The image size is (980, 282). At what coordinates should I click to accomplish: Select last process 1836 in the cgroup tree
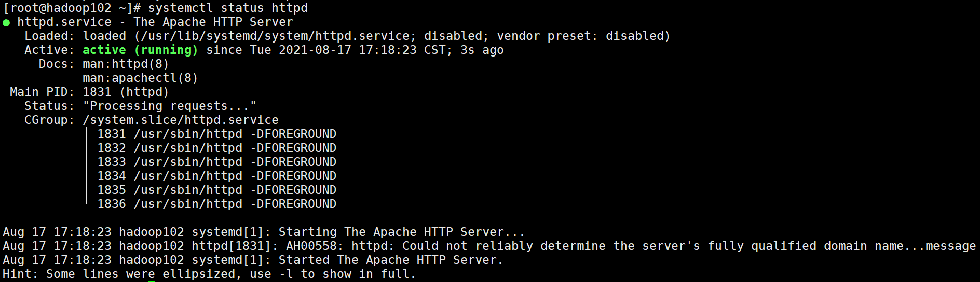(x=216, y=204)
